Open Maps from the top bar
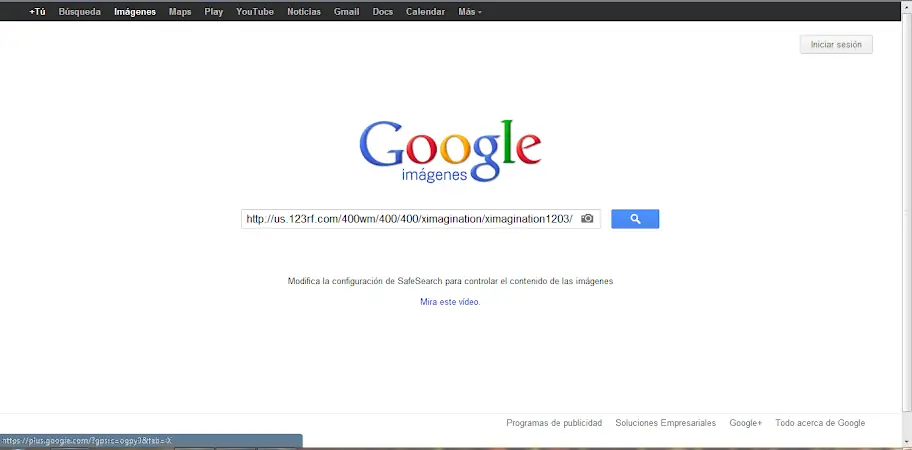 (180, 12)
